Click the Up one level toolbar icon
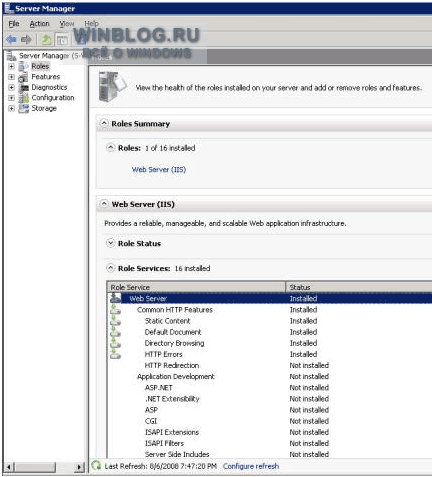The width and height of the screenshot is (432, 477). point(46,40)
